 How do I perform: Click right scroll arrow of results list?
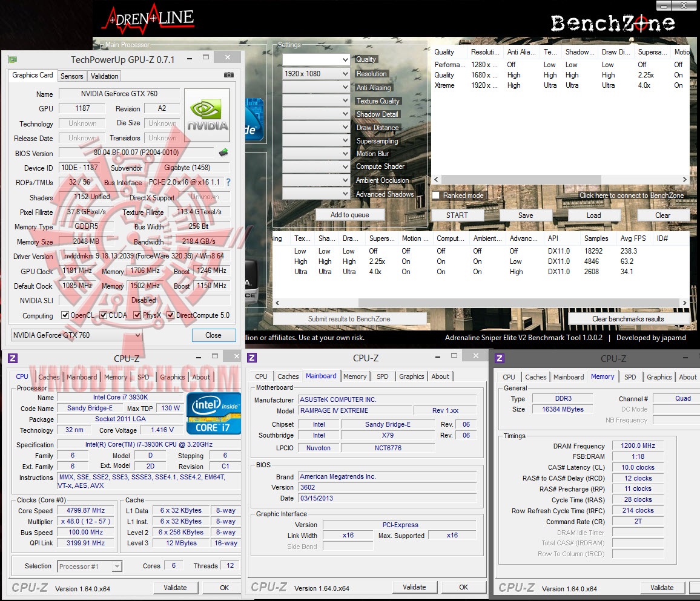[685, 303]
